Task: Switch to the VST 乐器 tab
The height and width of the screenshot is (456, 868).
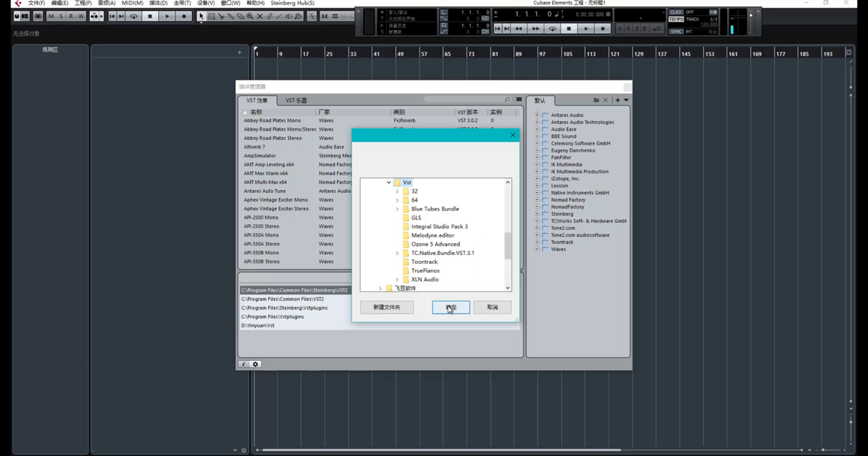Action: [296, 100]
